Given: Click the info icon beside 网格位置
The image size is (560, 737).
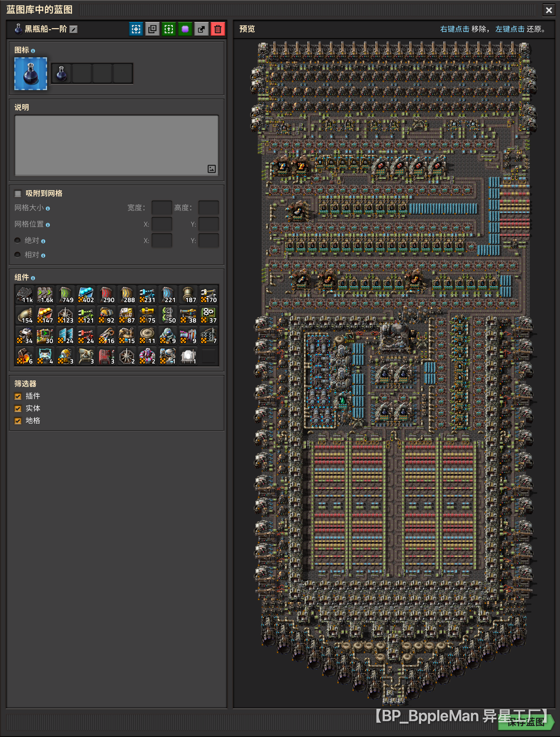Looking at the screenshot, I should coord(48,225).
